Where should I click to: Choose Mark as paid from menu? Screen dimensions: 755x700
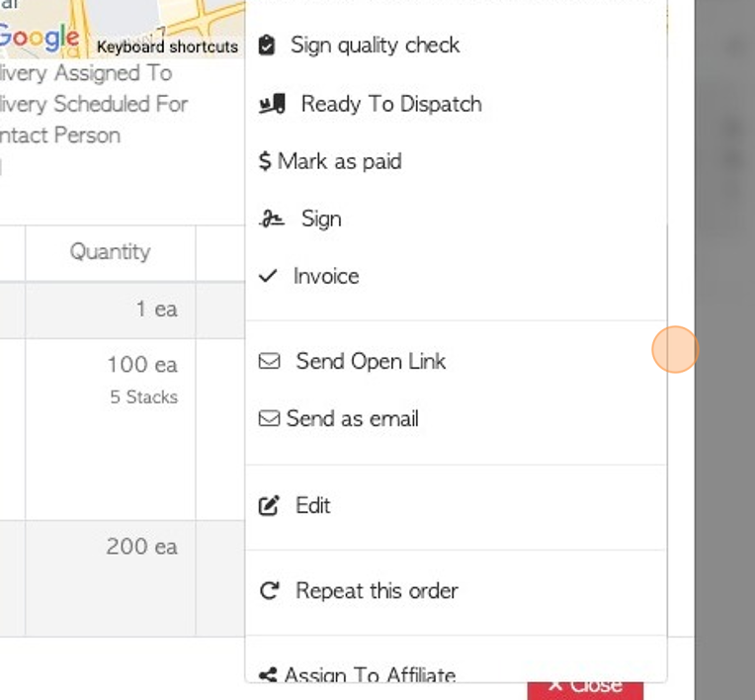pos(340,161)
